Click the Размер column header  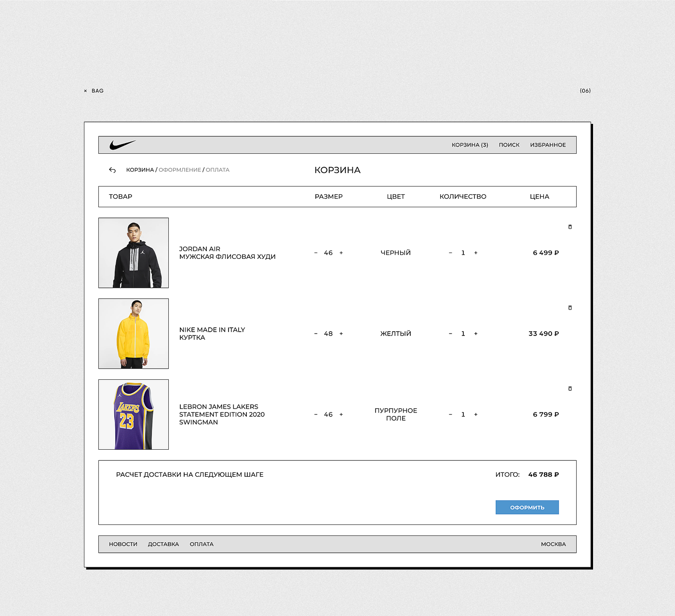(x=329, y=197)
